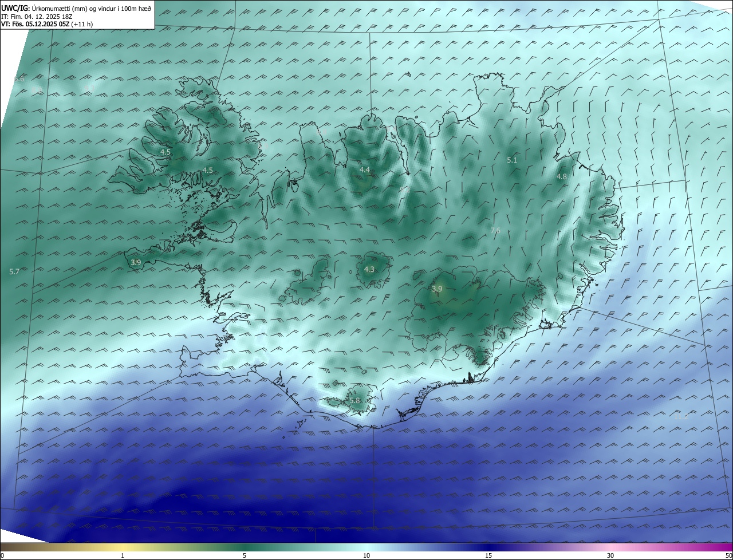Image resolution: width=733 pixels, height=560 pixels.
Task: Select the 4.4 value label in north Iceland
Action: pyautogui.click(x=365, y=170)
